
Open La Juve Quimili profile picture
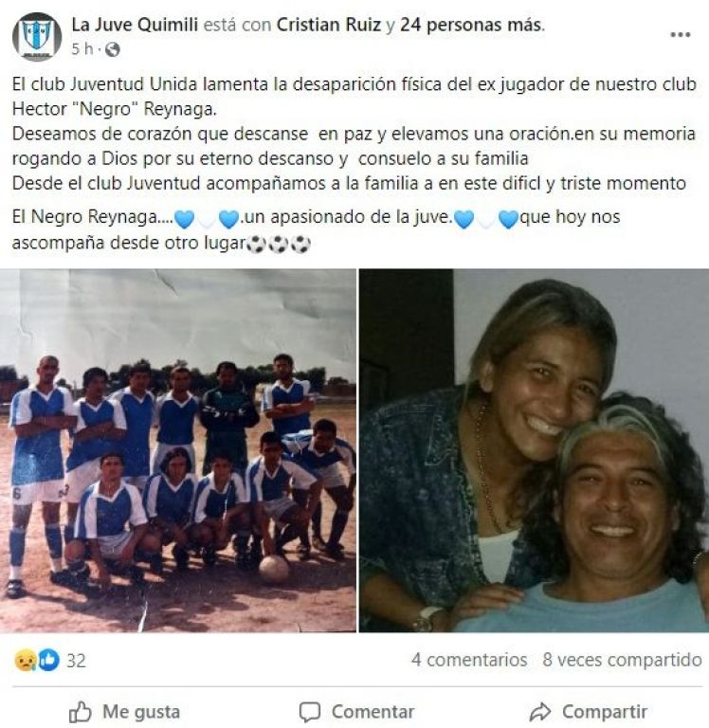click(x=37, y=36)
